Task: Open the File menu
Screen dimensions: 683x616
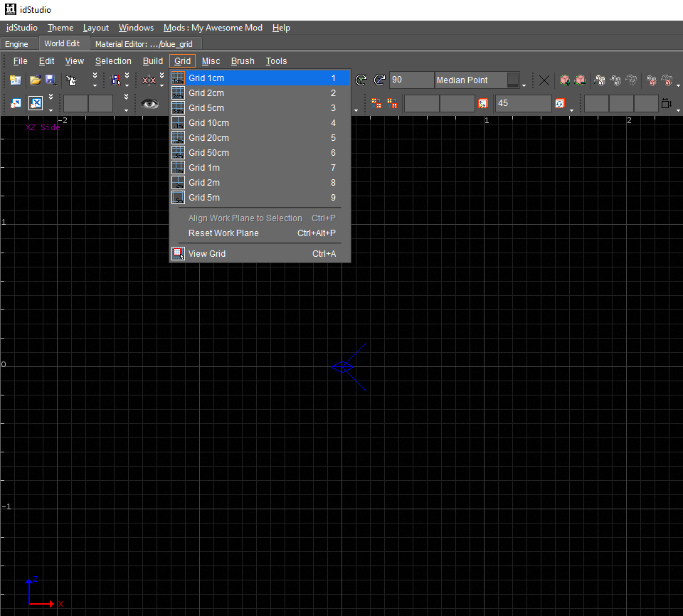Action: pyautogui.click(x=20, y=61)
